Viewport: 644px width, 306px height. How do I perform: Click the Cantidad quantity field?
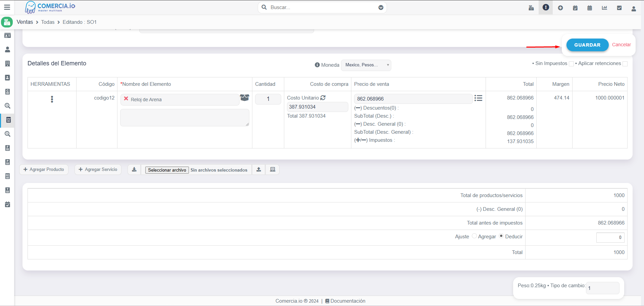tap(268, 99)
